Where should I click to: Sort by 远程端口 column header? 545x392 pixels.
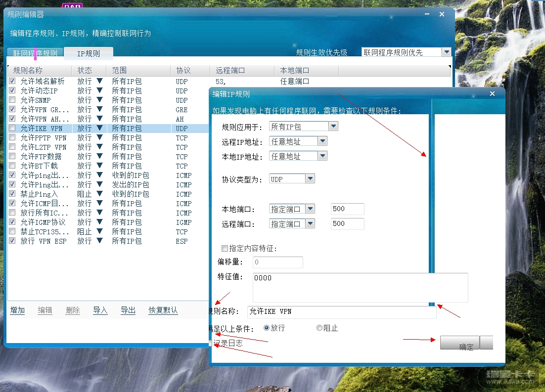242,71
